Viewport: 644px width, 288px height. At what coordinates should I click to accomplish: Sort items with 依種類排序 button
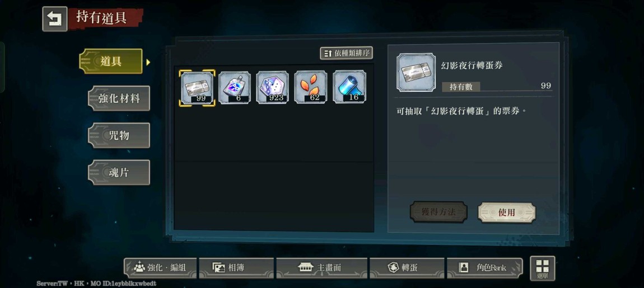pyautogui.click(x=346, y=53)
